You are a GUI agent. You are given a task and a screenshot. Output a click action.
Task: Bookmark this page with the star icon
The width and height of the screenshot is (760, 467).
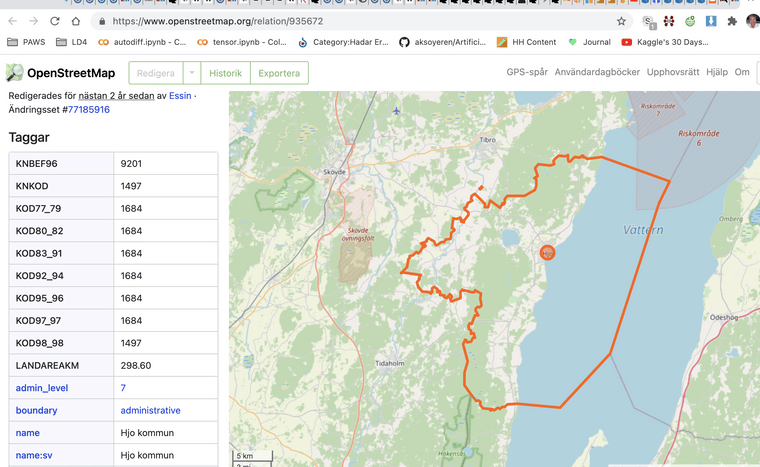[621, 21]
